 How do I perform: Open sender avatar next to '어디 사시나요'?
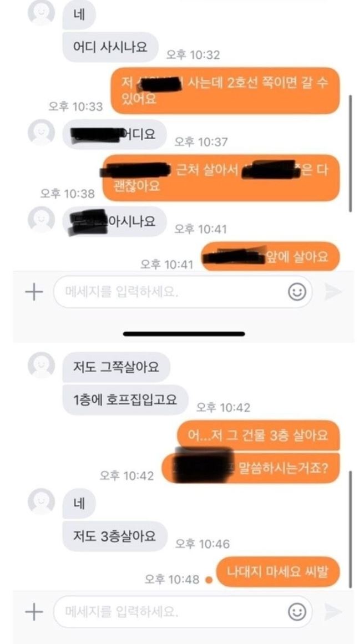[41, 13]
